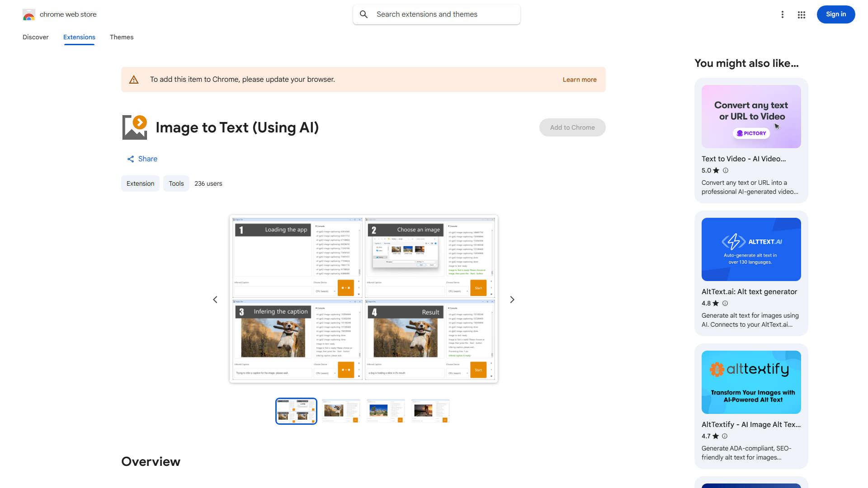The width and height of the screenshot is (868, 488).
Task: Advance the screenshot carousel with the right arrow
Action: tap(512, 299)
